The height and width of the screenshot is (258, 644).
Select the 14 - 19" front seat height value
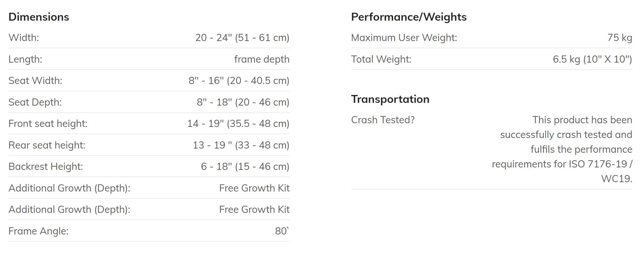[238, 123]
